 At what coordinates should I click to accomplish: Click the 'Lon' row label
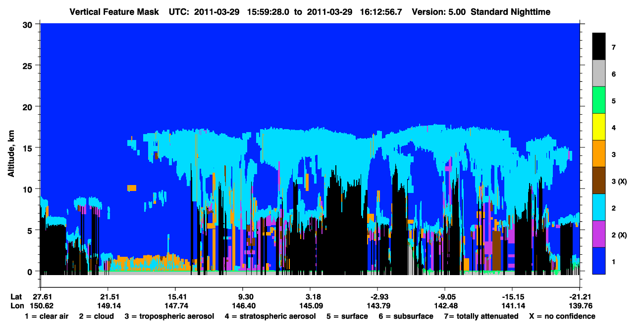[16, 306]
